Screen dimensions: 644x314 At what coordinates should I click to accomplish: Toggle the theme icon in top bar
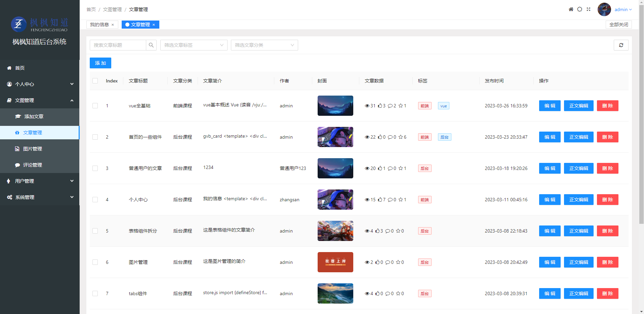[x=579, y=9]
